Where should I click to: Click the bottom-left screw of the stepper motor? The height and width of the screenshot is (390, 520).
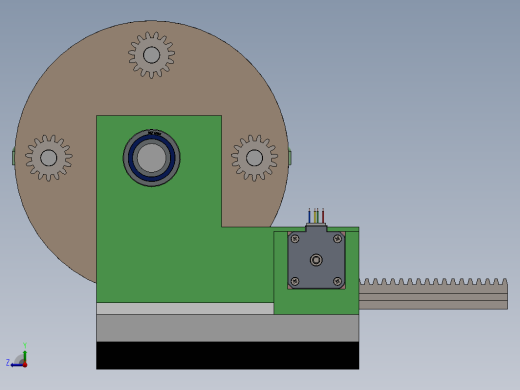[x=295, y=281]
